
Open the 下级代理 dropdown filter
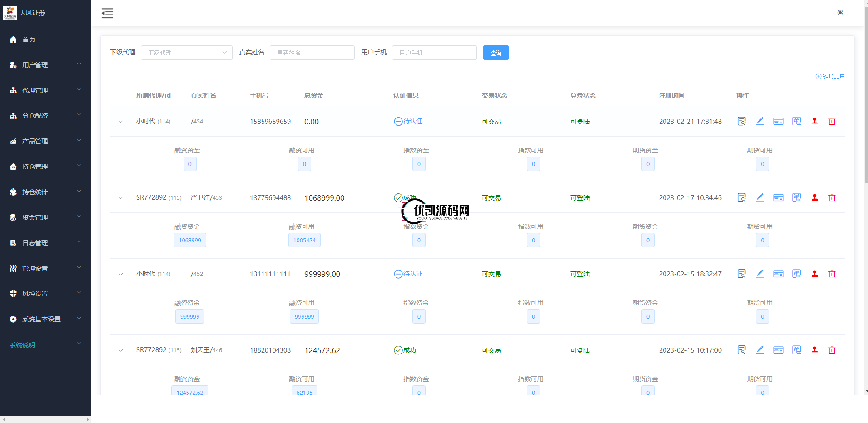(186, 53)
